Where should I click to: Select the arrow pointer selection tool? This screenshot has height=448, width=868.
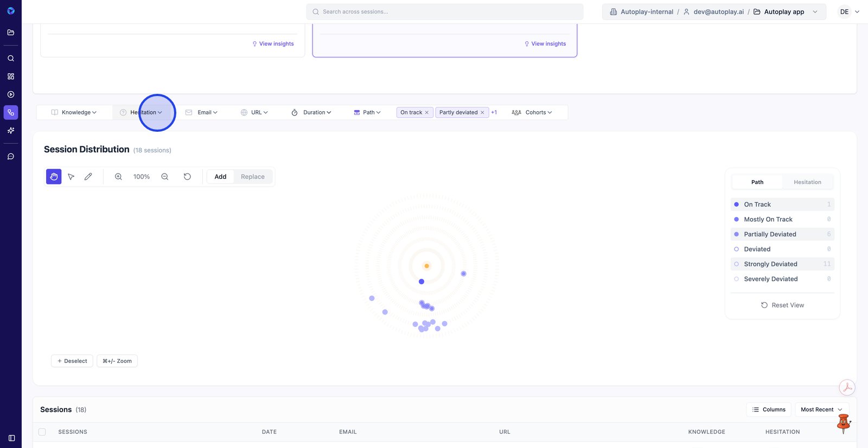71,177
